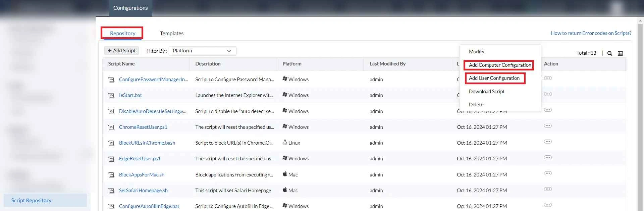Image resolution: width=644 pixels, height=211 pixels.
Task: Open the ChromeResetUser.ps1 script link
Action: pyautogui.click(x=143, y=127)
